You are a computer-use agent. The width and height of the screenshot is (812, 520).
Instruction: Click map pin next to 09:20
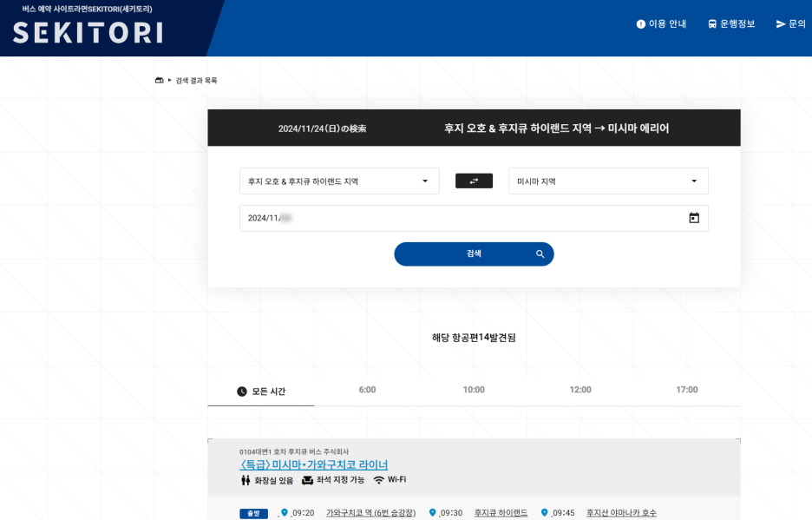point(284,512)
